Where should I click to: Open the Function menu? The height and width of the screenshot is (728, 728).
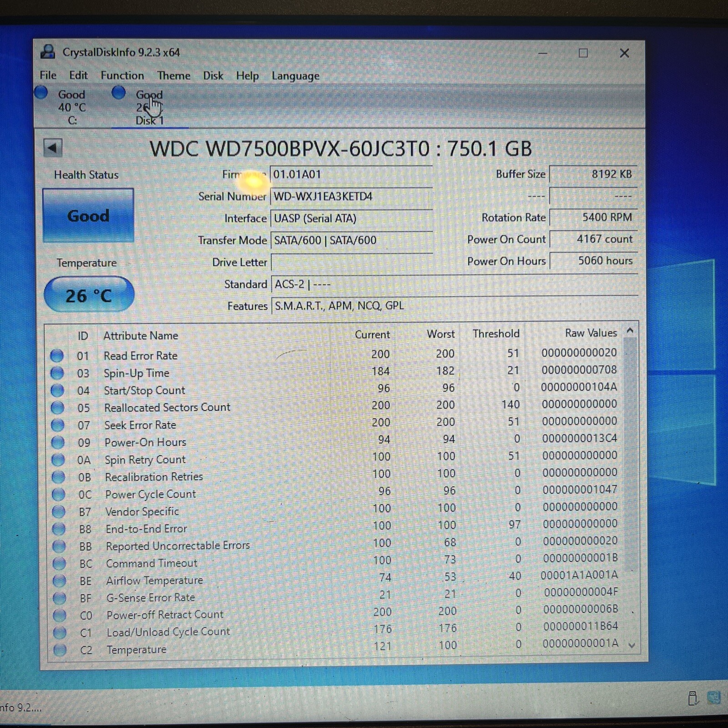point(122,76)
